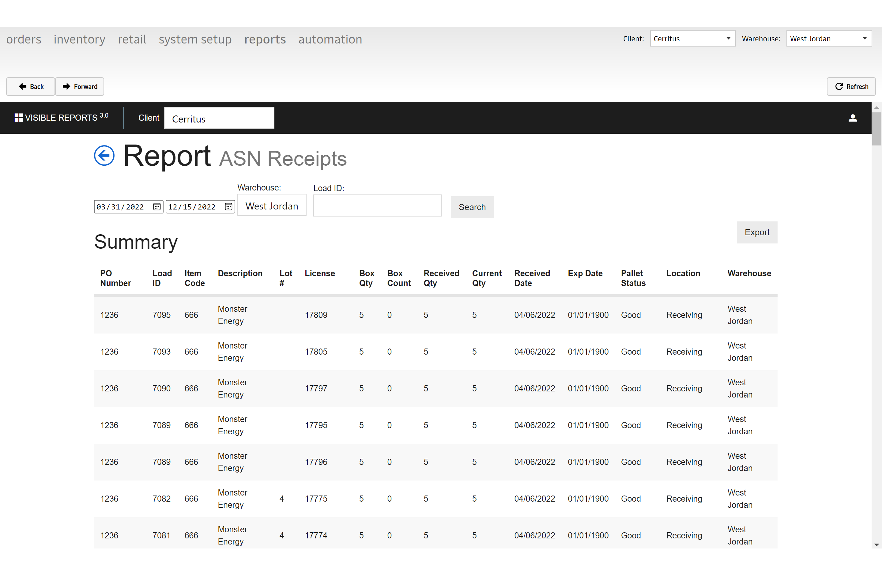Click the end date field 12/15/2022
This screenshot has width=882, height=588.
click(200, 207)
